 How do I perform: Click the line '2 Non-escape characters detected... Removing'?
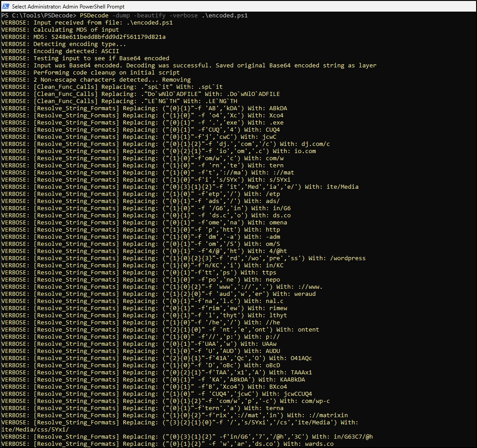96,79
